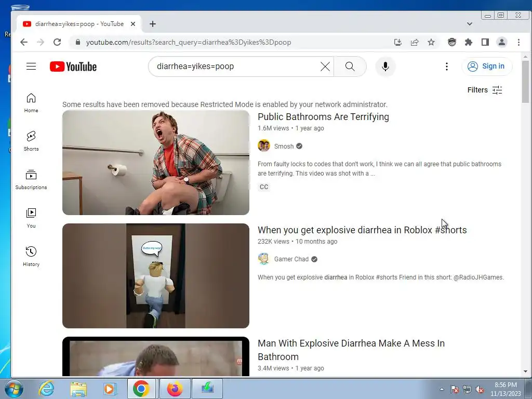Click the taskbar clock showing 8:56 PM
Viewport: 532px width, 399px height.
point(506,389)
